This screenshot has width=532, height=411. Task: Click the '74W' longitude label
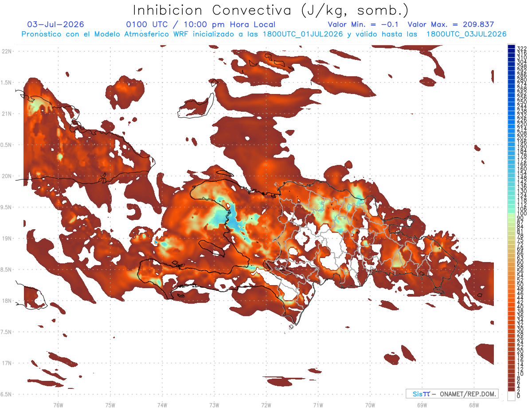[162, 405]
